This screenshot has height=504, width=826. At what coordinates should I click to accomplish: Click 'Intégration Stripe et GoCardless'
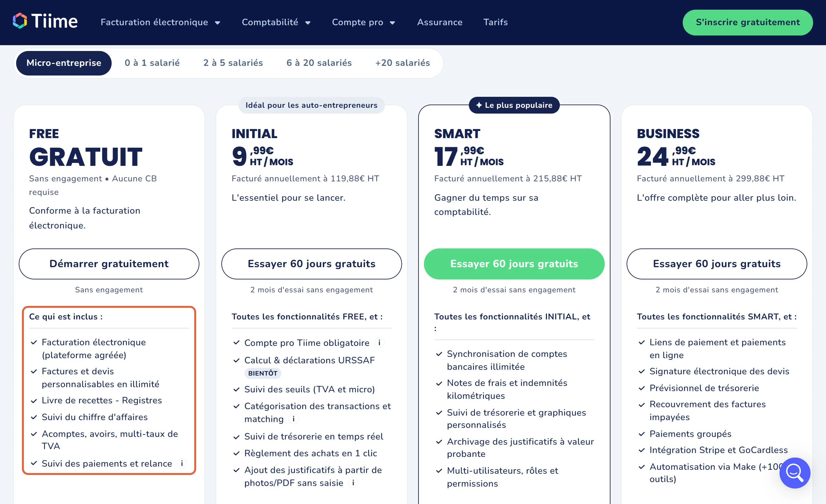coord(718,450)
